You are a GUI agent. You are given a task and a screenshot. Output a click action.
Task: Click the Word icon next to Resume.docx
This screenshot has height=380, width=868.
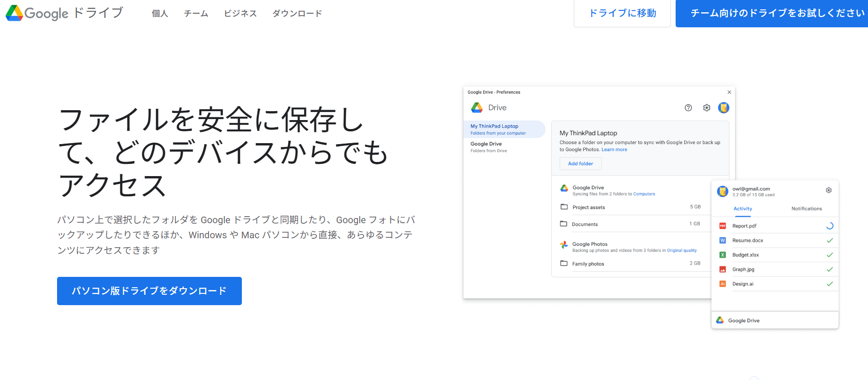pos(722,240)
